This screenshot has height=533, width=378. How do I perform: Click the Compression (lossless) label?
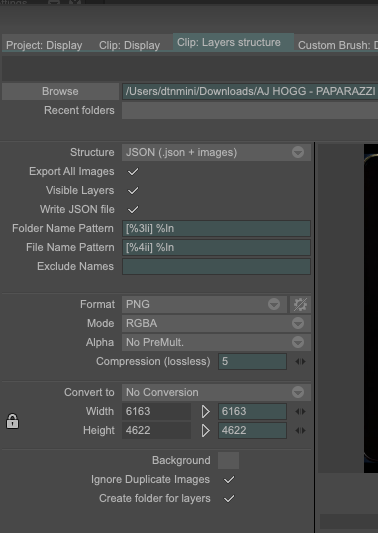pos(153,361)
